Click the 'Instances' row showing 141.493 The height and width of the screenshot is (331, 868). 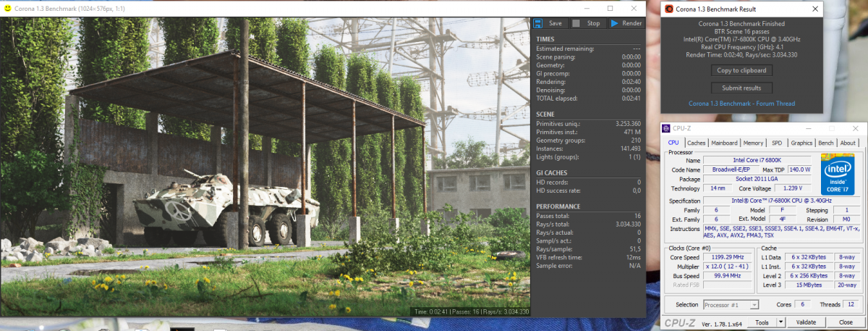tap(588, 148)
